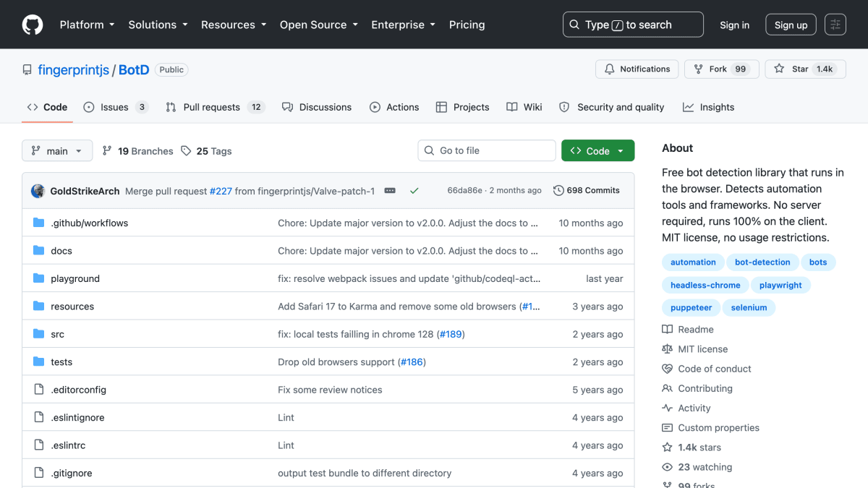The height and width of the screenshot is (488, 868).
Task: Switch to the Code tab
Action: coord(47,107)
